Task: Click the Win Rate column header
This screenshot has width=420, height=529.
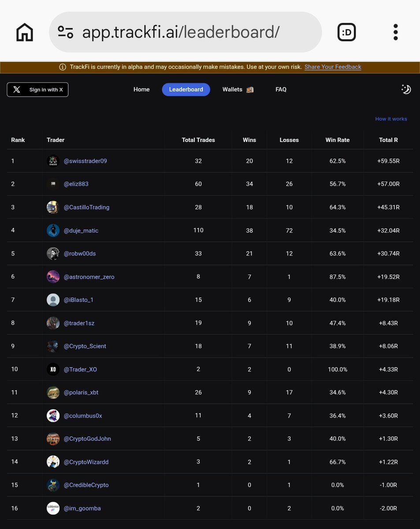Action: (x=338, y=140)
